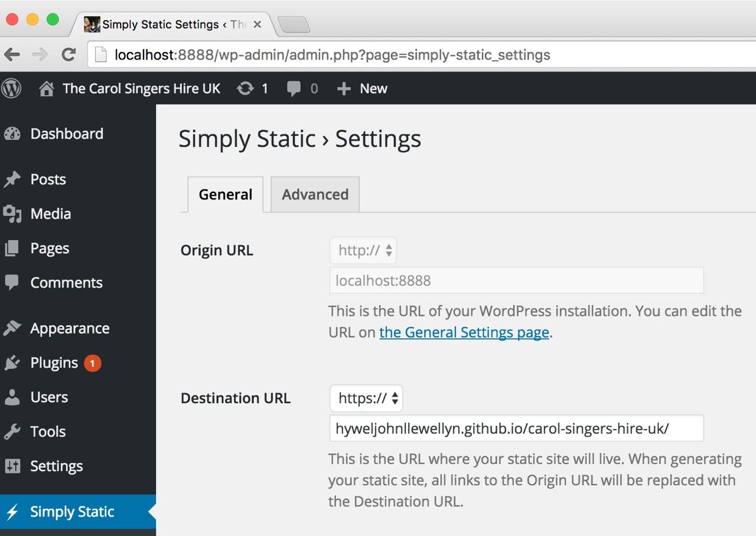The width and height of the screenshot is (756, 536).
Task: Click the home icon in admin bar
Action: pos(46,89)
